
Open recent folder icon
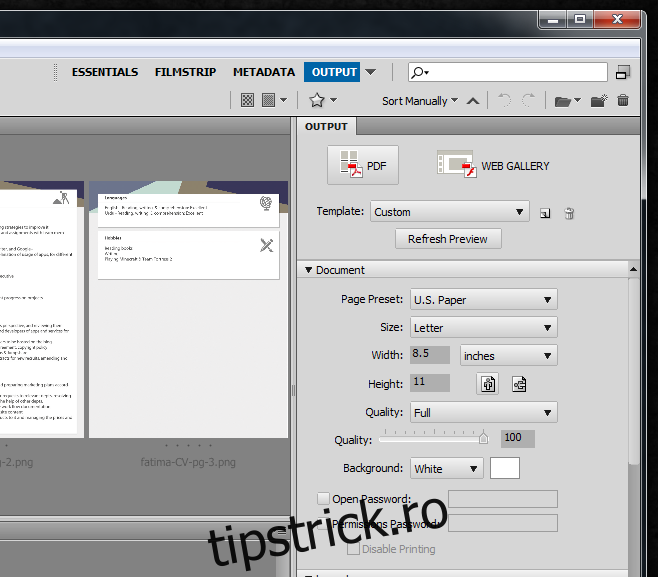click(x=562, y=101)
